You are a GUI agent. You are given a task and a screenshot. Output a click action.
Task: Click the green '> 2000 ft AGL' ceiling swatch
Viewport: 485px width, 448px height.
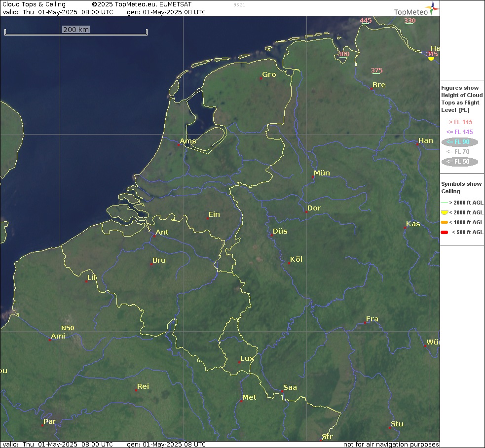tap(444, 203)
